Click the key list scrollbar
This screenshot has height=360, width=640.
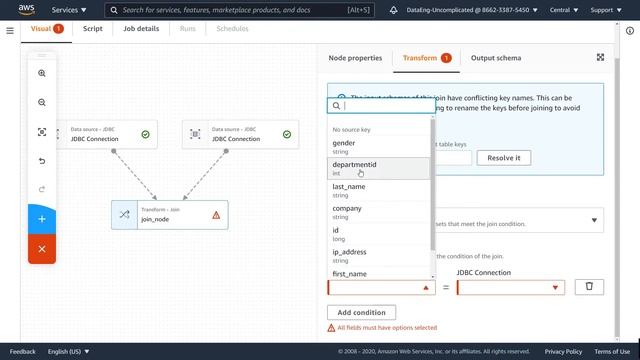(x=433, y=184)
